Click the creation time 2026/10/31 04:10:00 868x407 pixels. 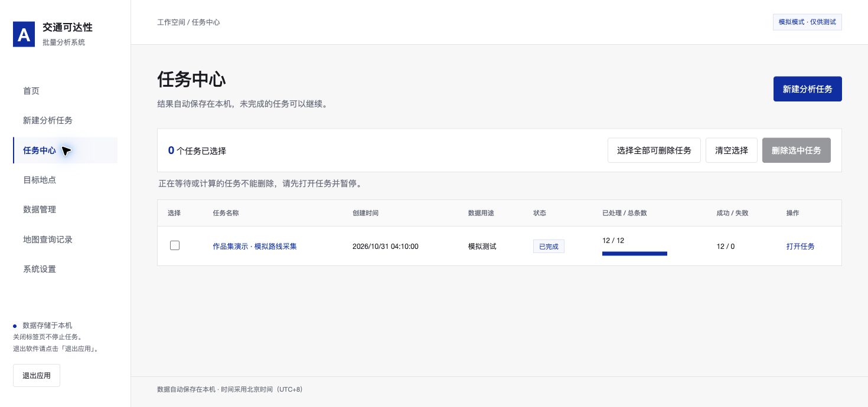coord(385,246)
